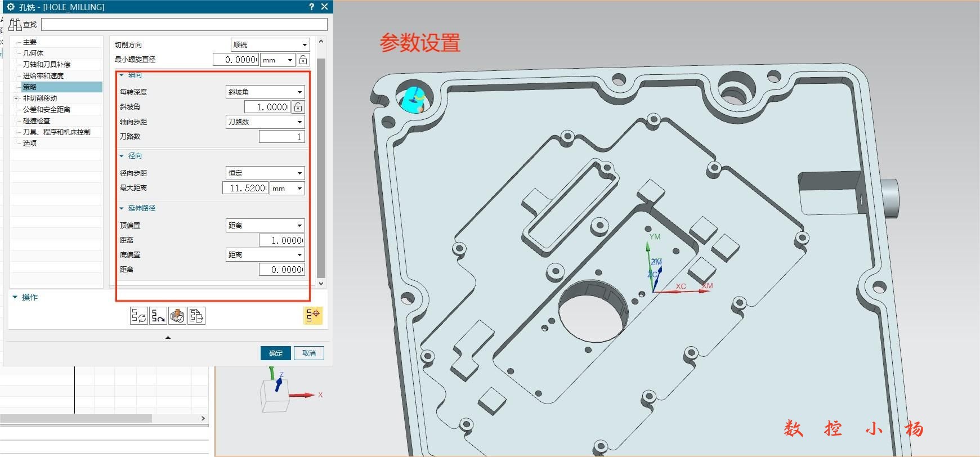
Task: Click the 最小螺旋直径 value field
Action: (x=236, y=60)
